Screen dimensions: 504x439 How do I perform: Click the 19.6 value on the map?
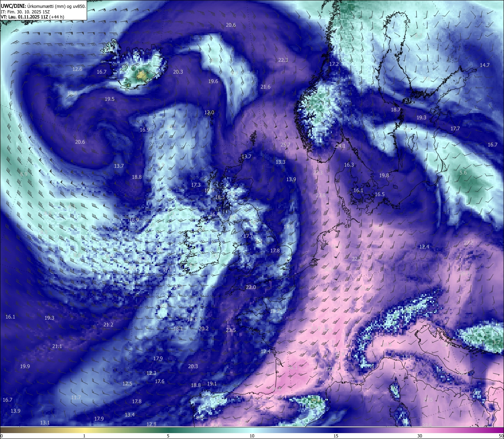[213, 81]
